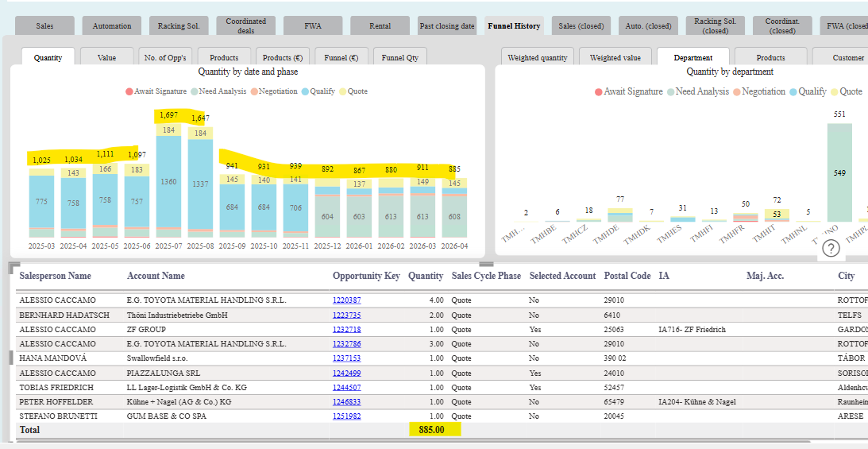
Task: Click the IA716- ZF Friedrich cell
Action: (692, 330)
